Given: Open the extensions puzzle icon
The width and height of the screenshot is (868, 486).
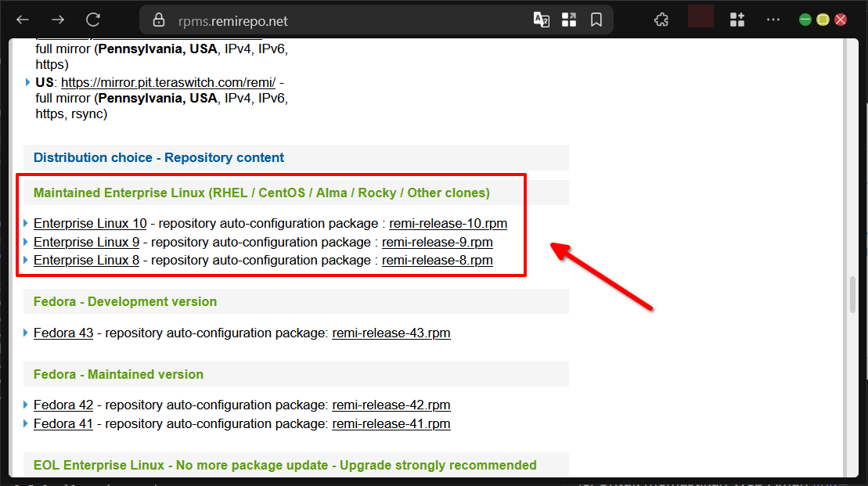Looking at the screenshot, I should [x=661, y=19].
